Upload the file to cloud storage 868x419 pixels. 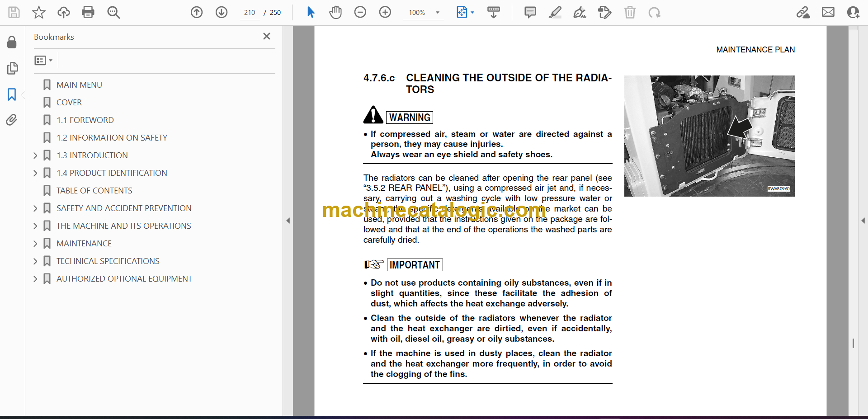(x=64, y=12)
